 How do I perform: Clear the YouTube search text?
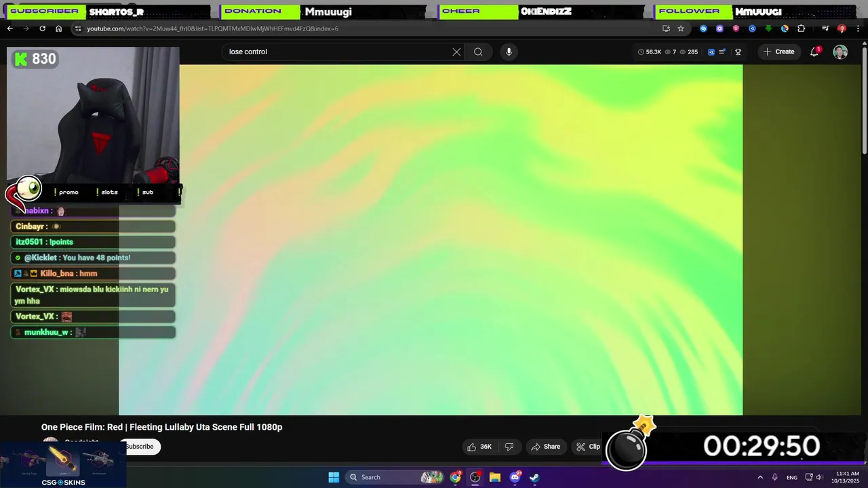coord(456,52)
